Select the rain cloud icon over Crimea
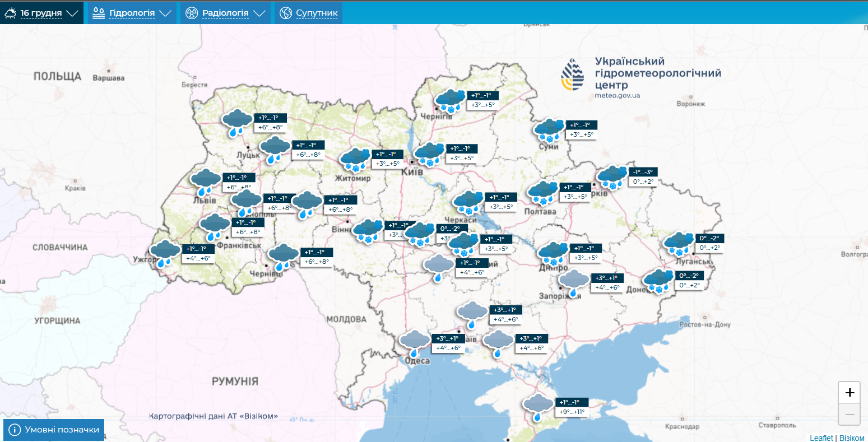 point(539,407)
